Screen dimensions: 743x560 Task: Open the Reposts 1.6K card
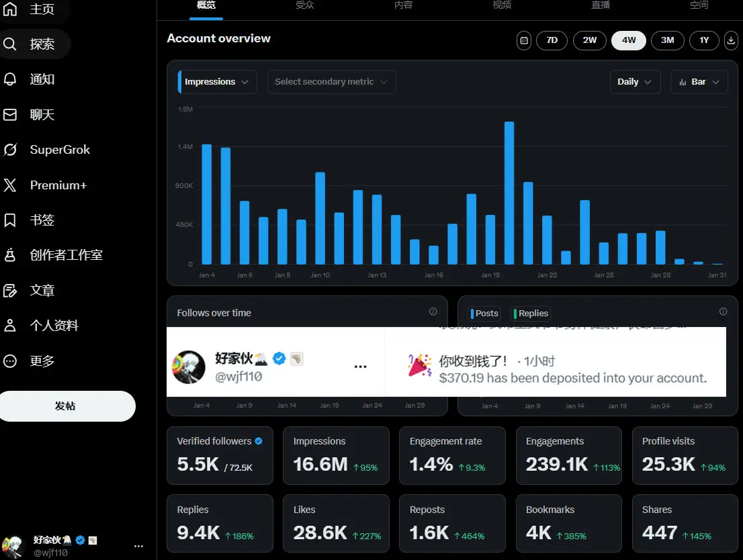453,524
